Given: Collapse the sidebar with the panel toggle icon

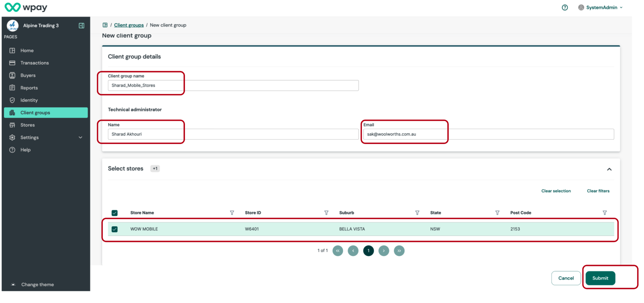Looking at the screenshot, I should pos(81,25).
